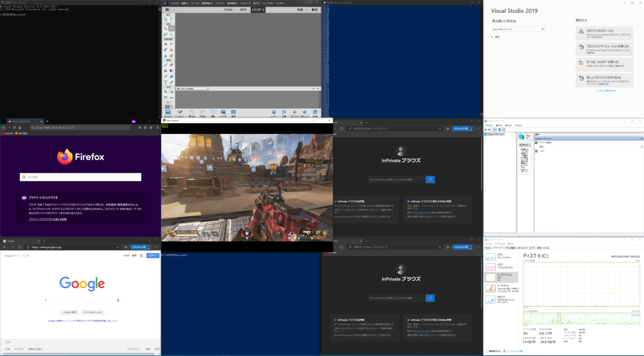Viewport: 644px width, 356px height.
Task: Select the Rectangular Marquee tool
Action: click(x=172, y=28)
